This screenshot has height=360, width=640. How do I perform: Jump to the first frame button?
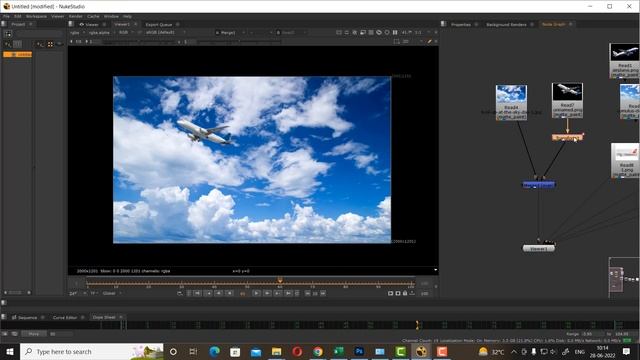pyautogui.click(x=197, y=293)
